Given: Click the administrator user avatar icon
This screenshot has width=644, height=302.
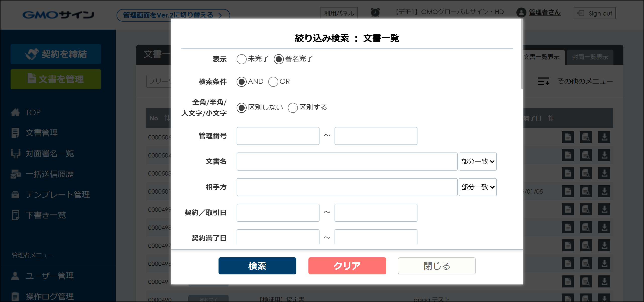Looking at the screenshot, I should tap(521, 13).
